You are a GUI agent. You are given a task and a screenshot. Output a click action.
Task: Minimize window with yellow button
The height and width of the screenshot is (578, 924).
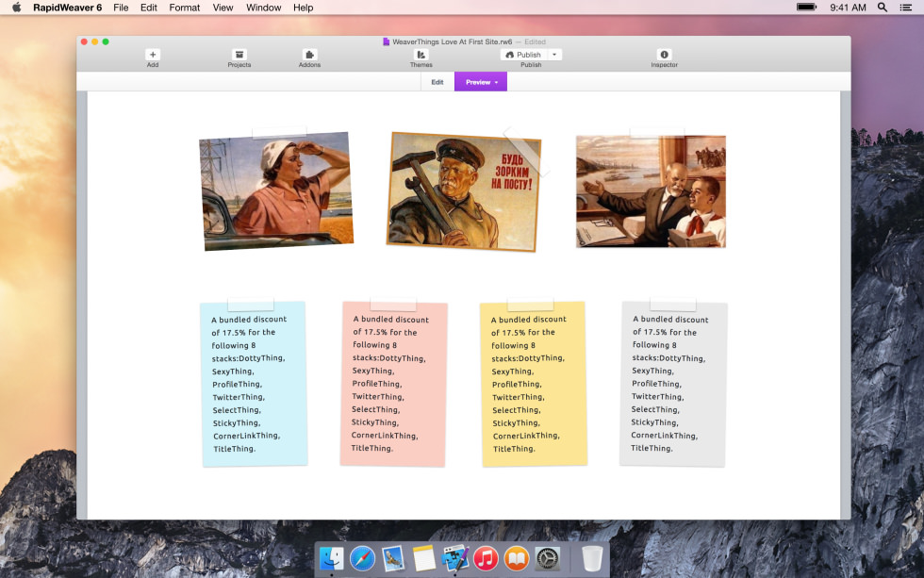[95, 41]
